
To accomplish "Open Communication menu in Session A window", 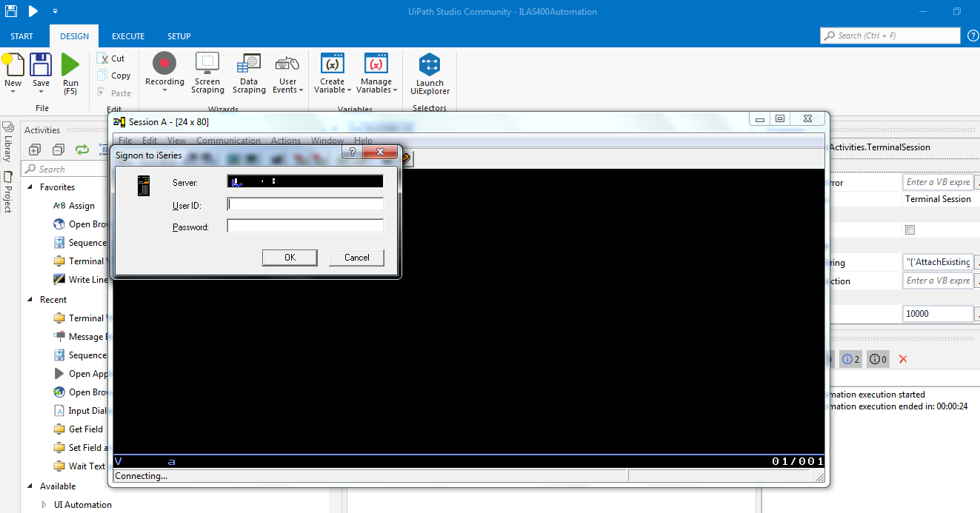I will [x=228, y=141].
